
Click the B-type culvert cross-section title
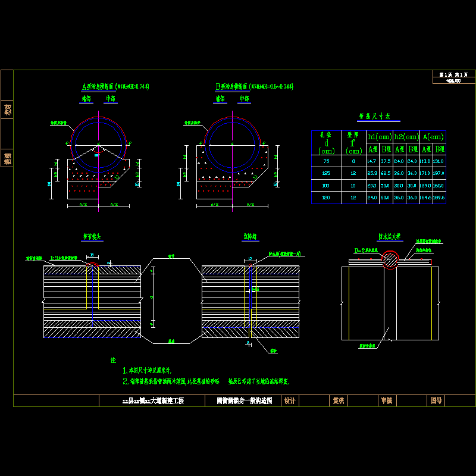[x=255, y=86]
